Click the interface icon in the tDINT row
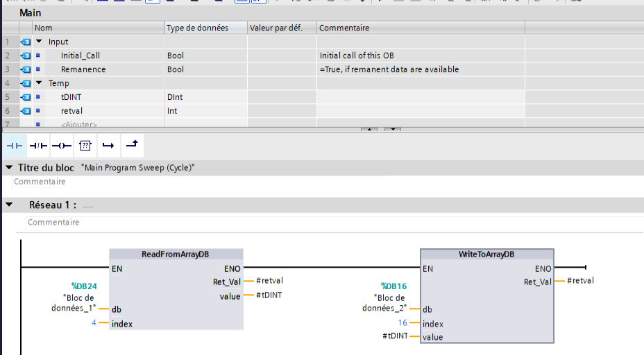The height and width of the screenshot is (355, 644). [26, 97]
